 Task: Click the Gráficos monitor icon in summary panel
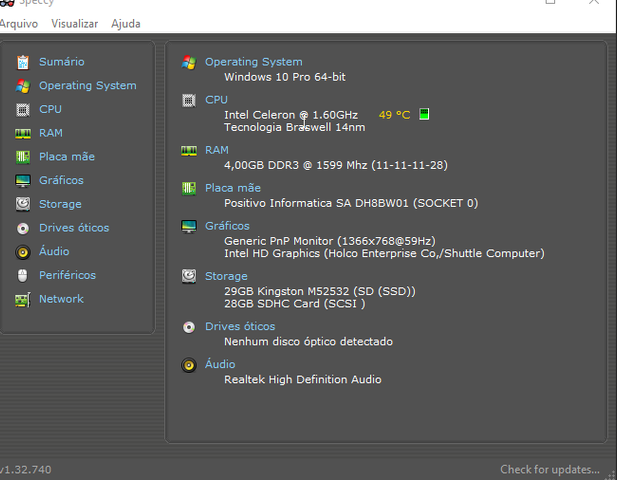point(189,226)
